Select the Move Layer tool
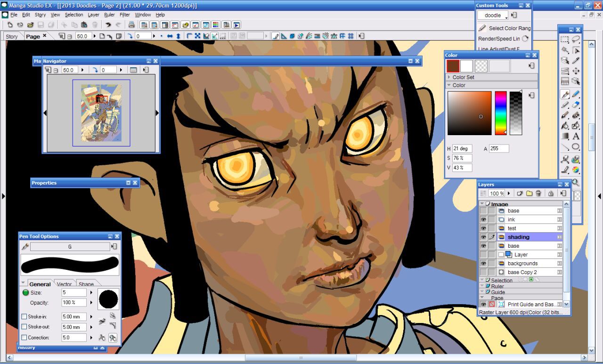Image resolution: width=603 pixels, height=364 pixels. click(x=576, y=71)
